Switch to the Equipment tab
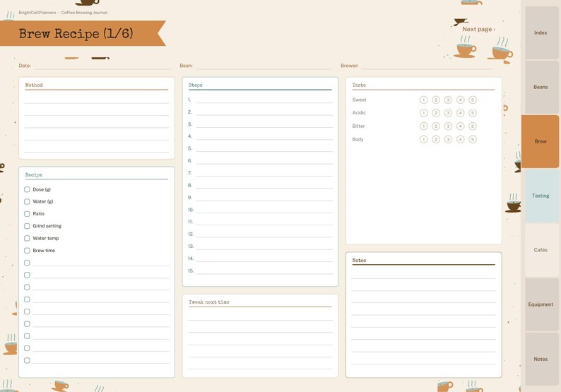Viewport: 561px width, 392px height. click(541, 304)
